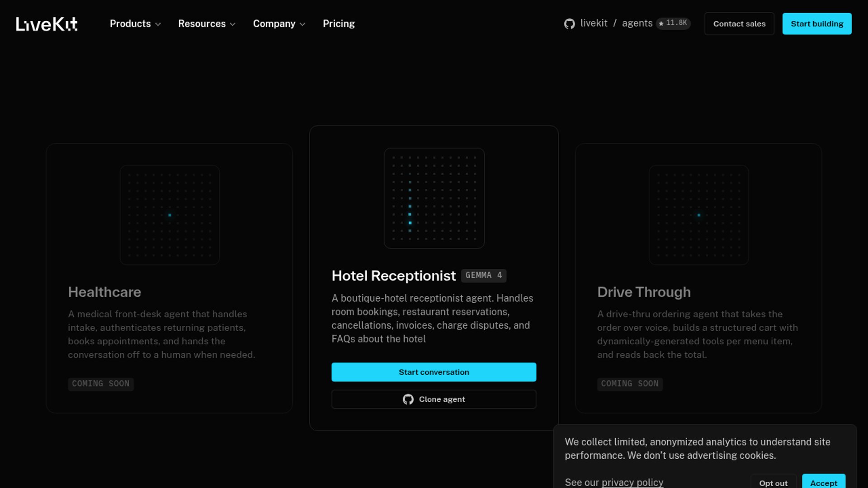Viewport: 868px width, 488px height.
Task: Click COMING SOON badge on Drive Through card
Action: pos(630,384)
